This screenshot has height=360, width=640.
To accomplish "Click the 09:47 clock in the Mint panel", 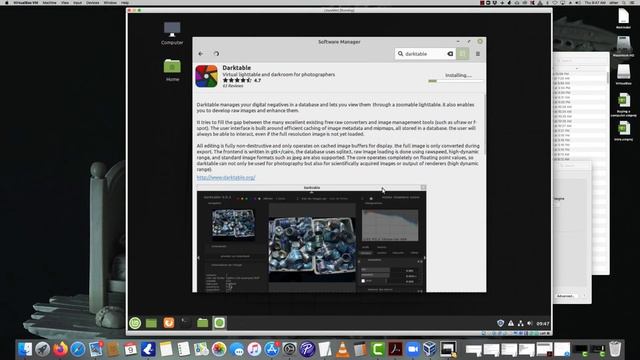I will click(x=543, y=324).
